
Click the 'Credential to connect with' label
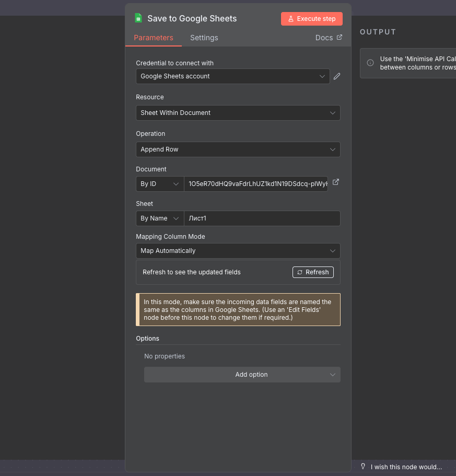(174, 63)
